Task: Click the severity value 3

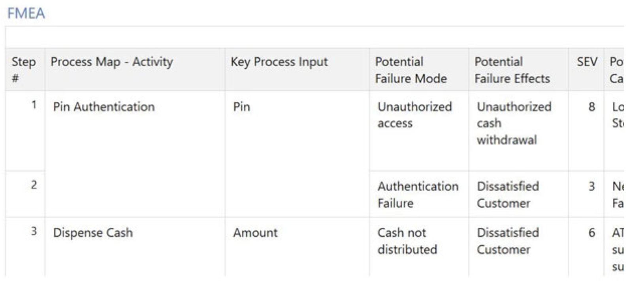Action: click(591, 186)
